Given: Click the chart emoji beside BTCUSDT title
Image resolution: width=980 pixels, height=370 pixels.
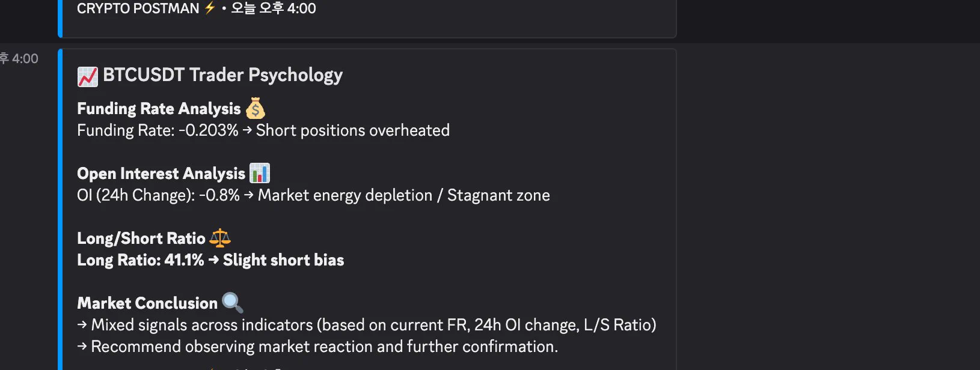Looking at the screenshot, I should coord(88,76).
